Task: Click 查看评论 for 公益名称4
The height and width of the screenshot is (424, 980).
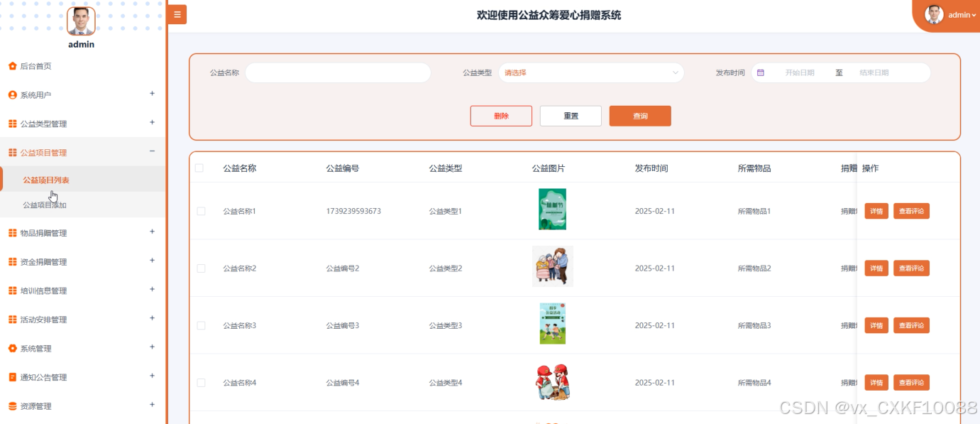Action: coord(911,383)
